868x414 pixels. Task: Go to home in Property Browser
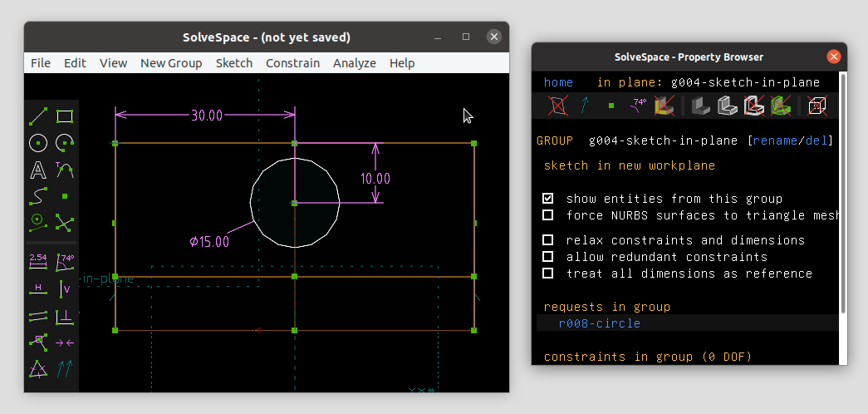tap(558, 82)
